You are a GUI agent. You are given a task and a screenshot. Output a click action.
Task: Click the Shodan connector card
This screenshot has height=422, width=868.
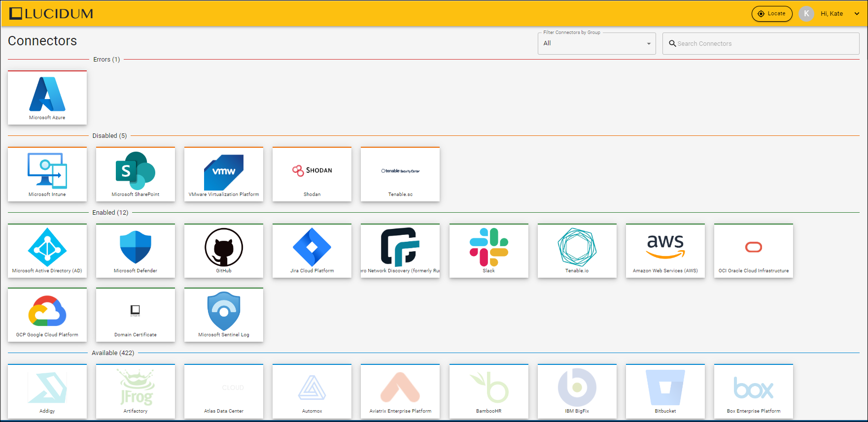click(312, 174)
